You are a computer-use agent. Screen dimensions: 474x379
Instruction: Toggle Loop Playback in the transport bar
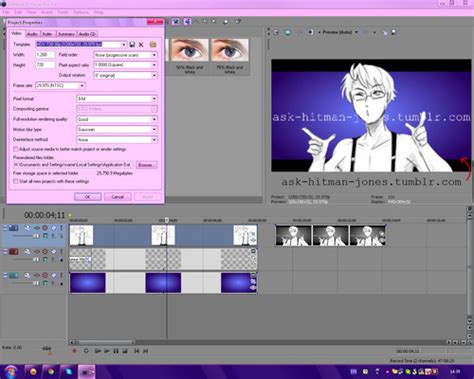[86, 351]
